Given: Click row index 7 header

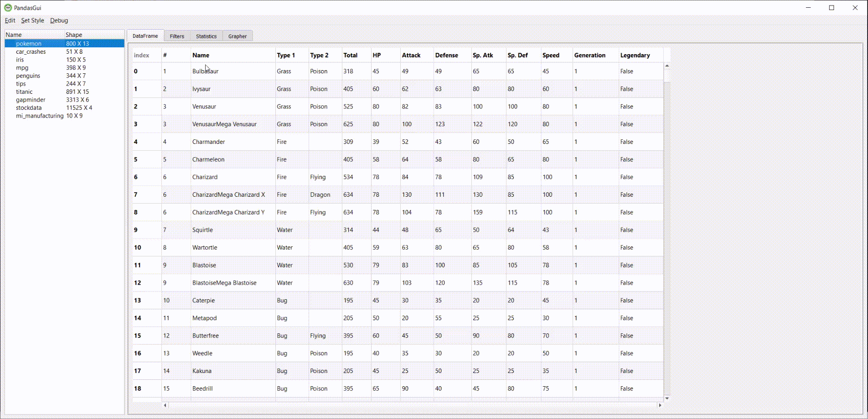Looking at the screenshot, I should [147, 195].
